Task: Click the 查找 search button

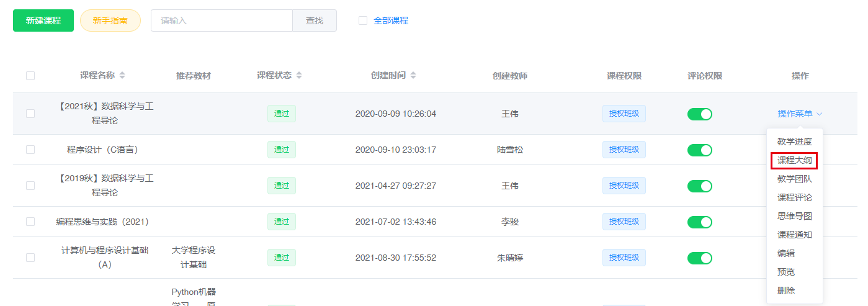Action: point(315,20)
